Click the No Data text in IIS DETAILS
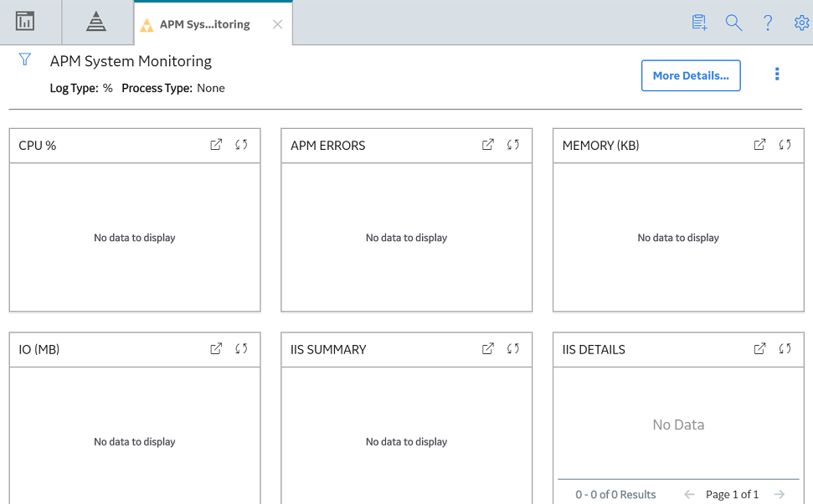Viewport: 813px width, 504px height. (678, 424)
